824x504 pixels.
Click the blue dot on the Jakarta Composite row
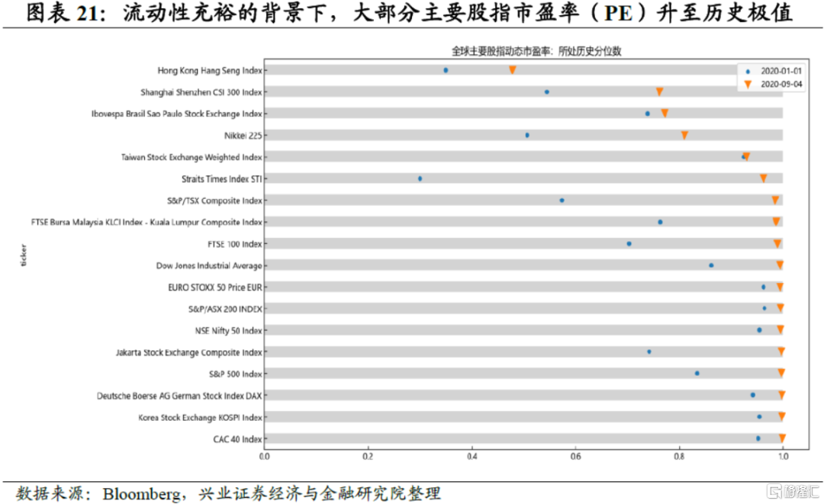tap(649, 352)
